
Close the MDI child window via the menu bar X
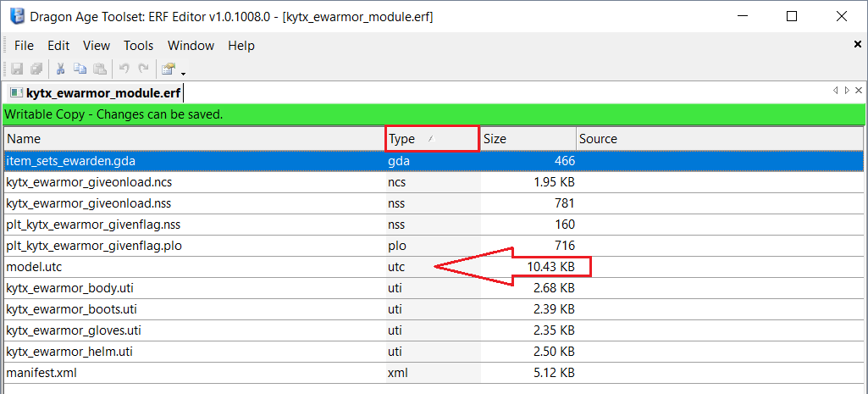(858, 45)
